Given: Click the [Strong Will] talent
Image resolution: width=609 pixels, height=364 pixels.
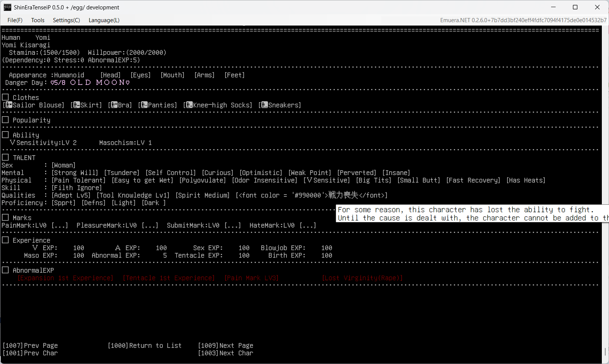Looking at the screenshot, I should click(75, 173).
